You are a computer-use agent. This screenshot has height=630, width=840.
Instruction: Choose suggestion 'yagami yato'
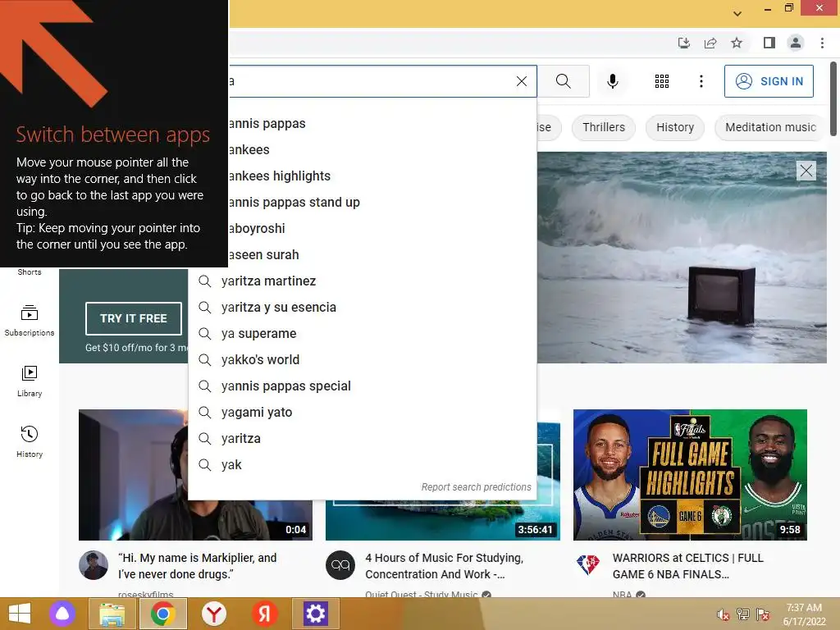pos(362,413)
